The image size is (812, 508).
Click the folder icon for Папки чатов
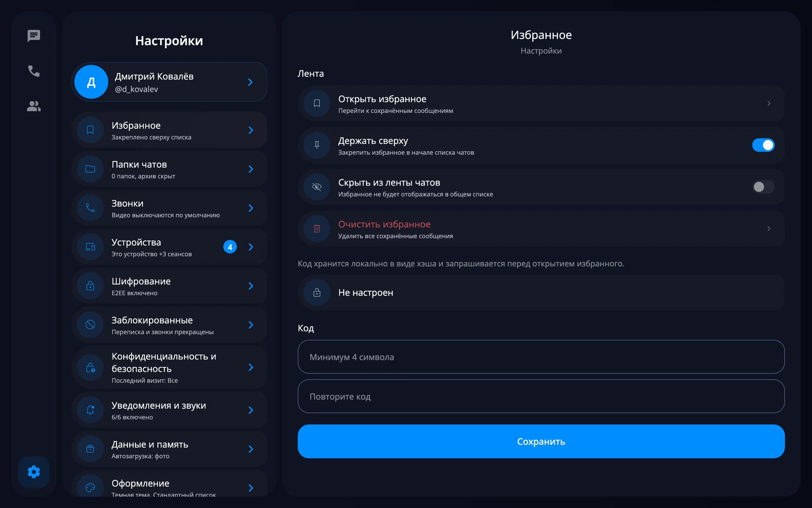(x=90, y=169)
